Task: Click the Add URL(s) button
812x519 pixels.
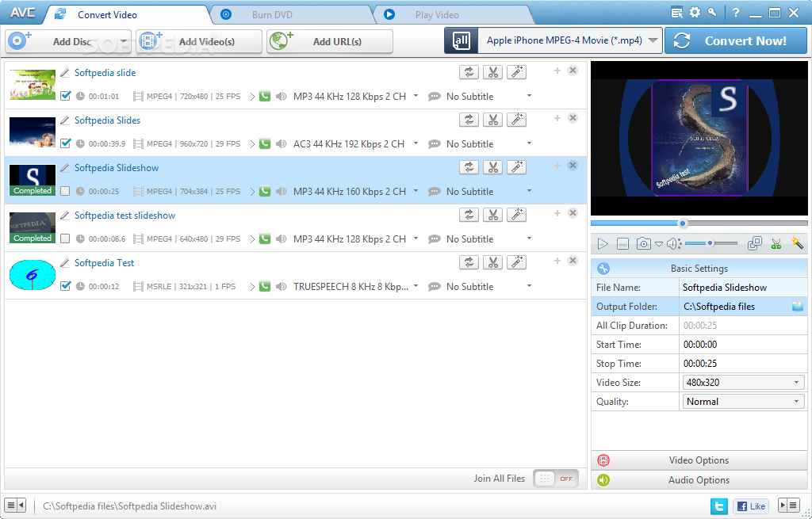Action: click(329, 41)
